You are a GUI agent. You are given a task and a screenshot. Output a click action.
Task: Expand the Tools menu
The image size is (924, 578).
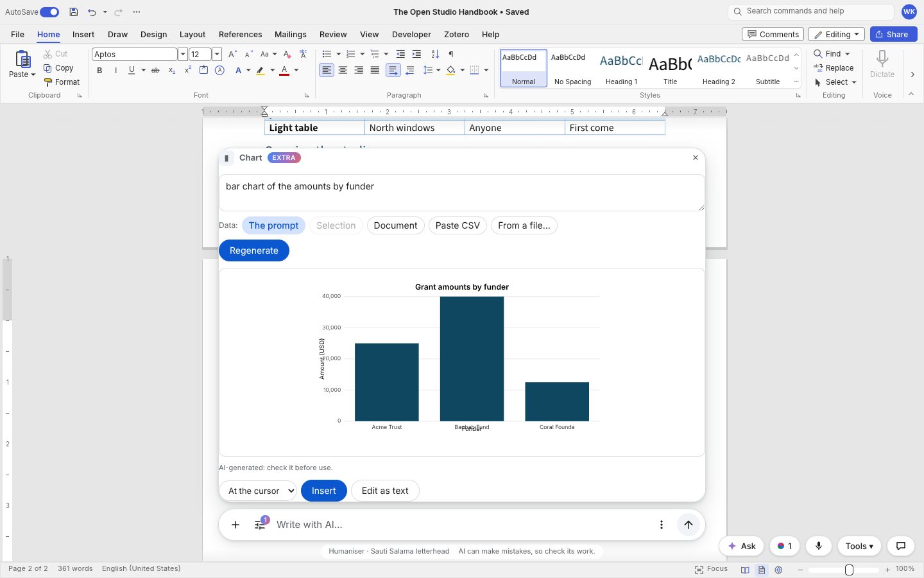click(x=859, y=546)
